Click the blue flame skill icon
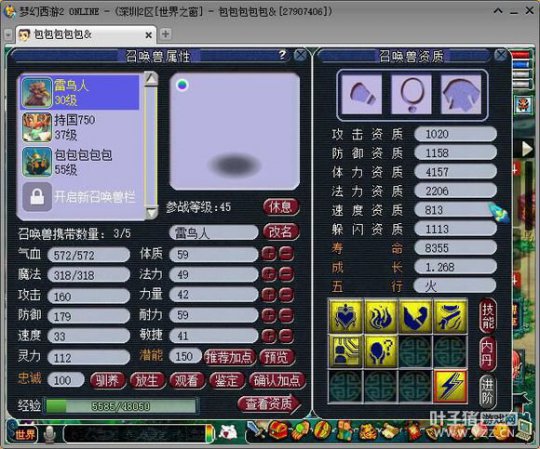The width and height of the screenshot is (540, 449). coord(381,316)
